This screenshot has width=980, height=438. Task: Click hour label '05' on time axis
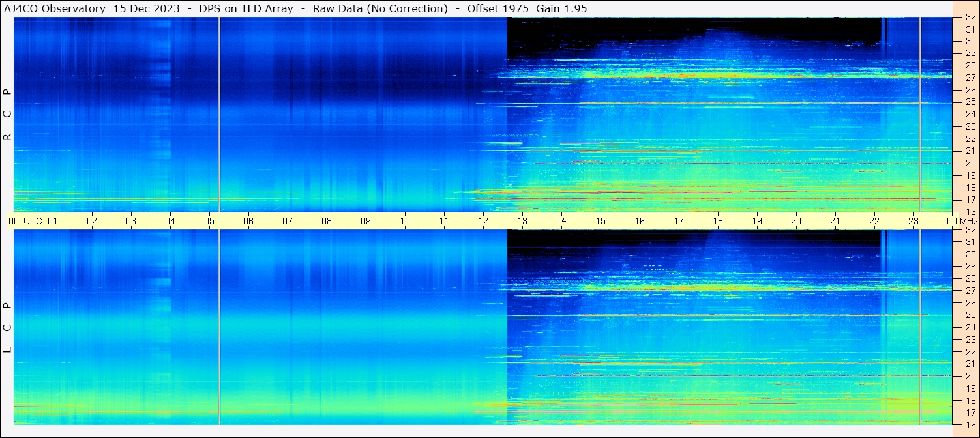click(x=209, y=221)
